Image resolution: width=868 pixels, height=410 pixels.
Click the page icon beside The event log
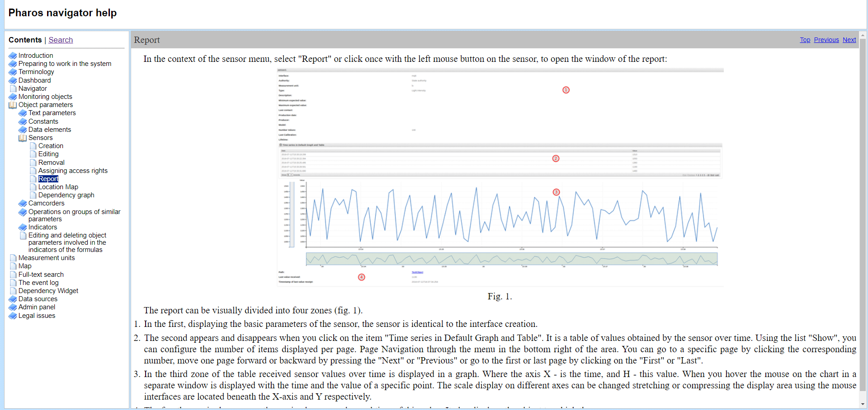click(13, 283)
